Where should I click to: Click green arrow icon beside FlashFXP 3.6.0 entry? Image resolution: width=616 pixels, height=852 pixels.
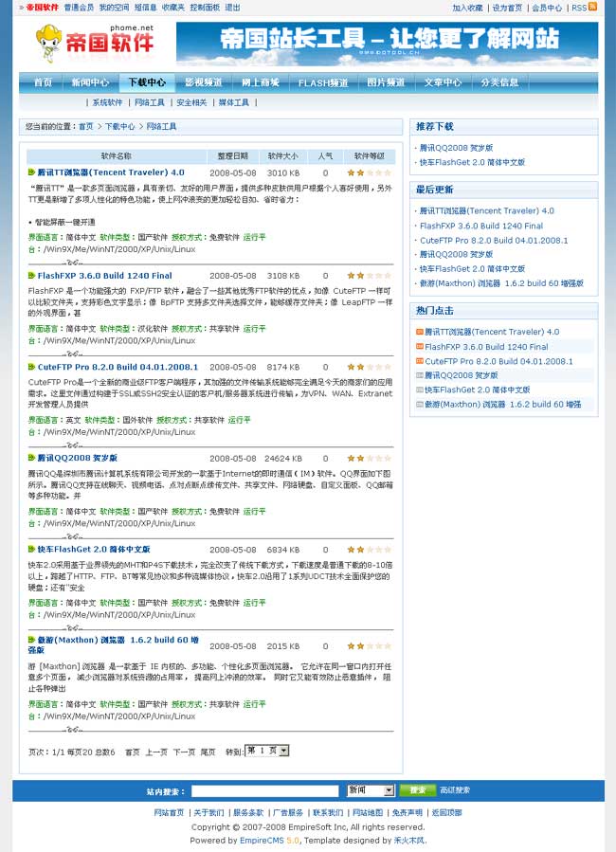coord(31,276)
